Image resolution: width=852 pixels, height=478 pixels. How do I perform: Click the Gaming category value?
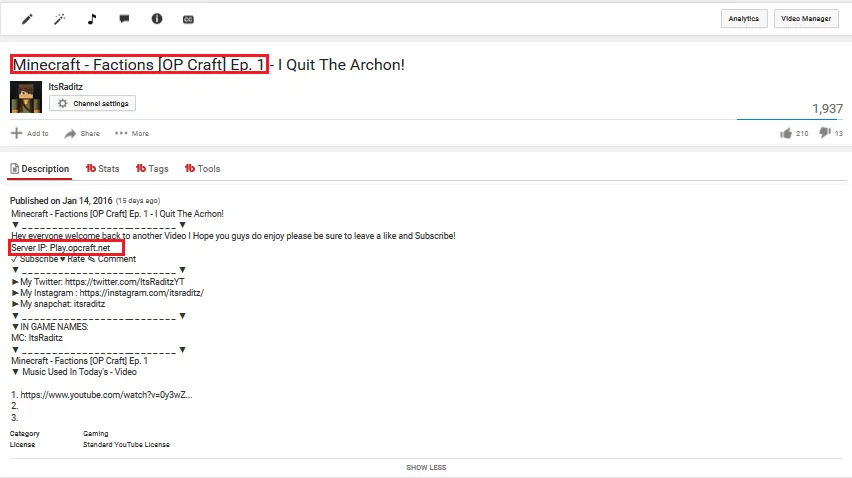pyautogui.click(x=96, y=433)
